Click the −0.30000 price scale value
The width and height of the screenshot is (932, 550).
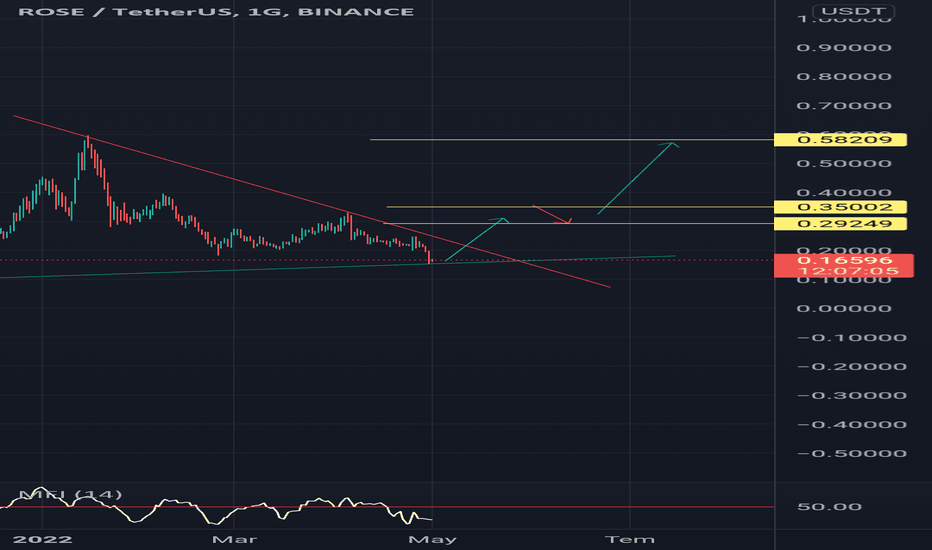(851, 395)
